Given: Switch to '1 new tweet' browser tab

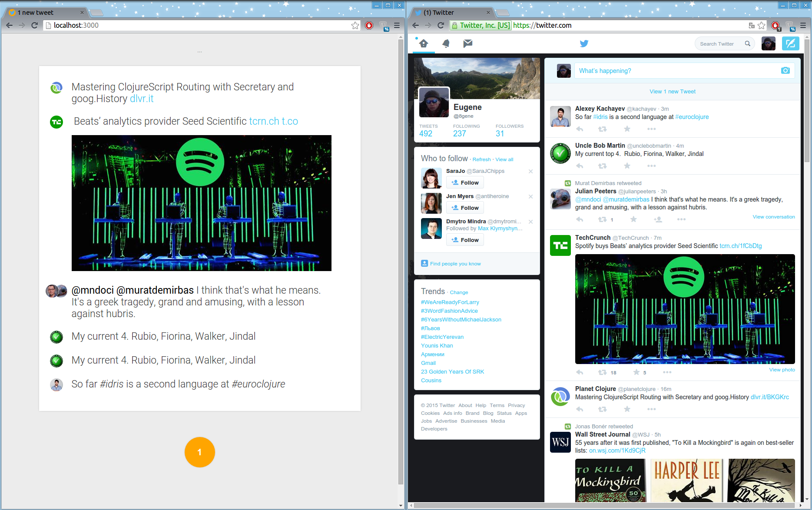Looking at the screenshot, I should [x=46, y=12].
